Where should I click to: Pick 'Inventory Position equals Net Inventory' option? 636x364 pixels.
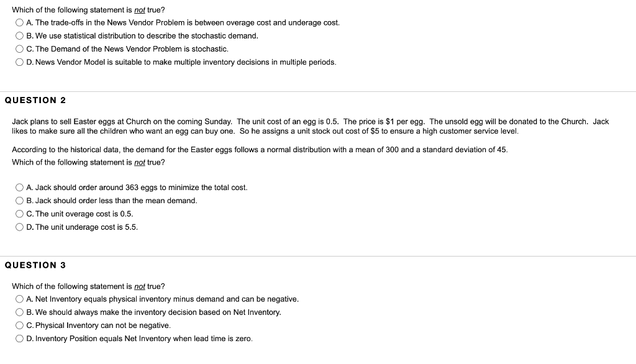click(x=20, y=339)
